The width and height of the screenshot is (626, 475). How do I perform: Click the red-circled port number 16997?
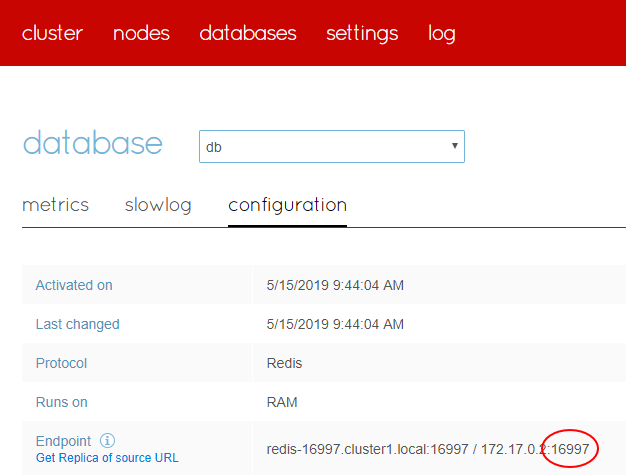click(570, 449)
